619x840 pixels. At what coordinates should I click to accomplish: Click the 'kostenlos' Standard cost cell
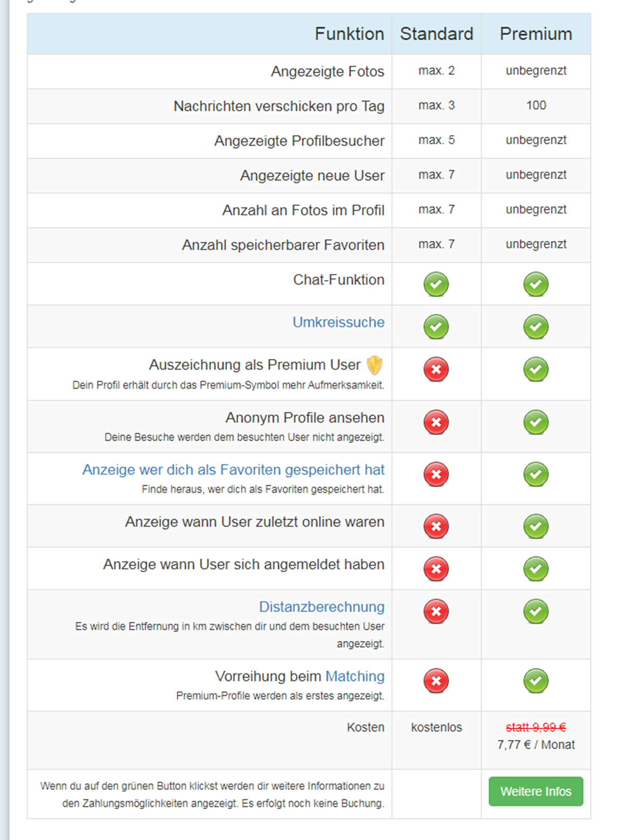pyautogui.click(x=436, y=728)
